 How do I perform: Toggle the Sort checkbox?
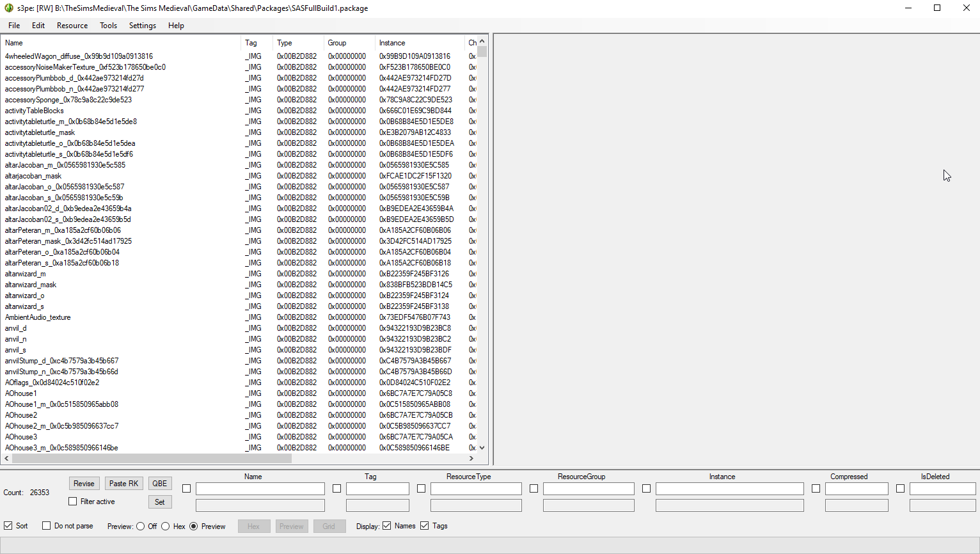[8, 526]
